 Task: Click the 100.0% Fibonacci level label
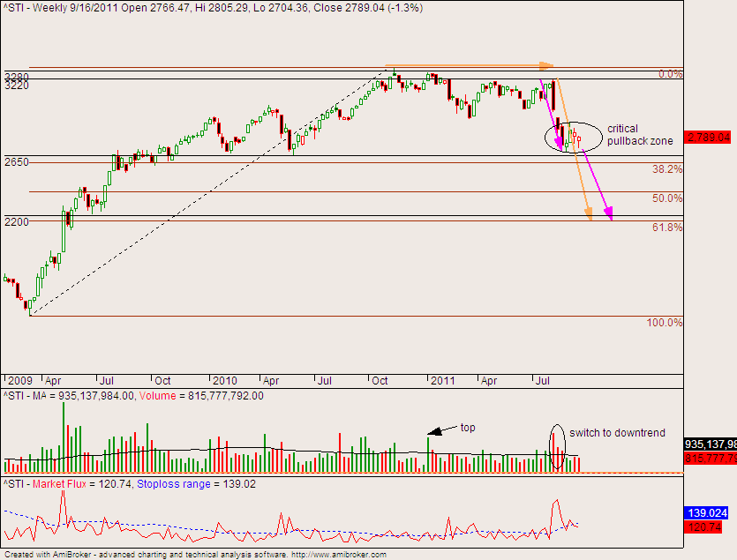[x=665, y=323]
